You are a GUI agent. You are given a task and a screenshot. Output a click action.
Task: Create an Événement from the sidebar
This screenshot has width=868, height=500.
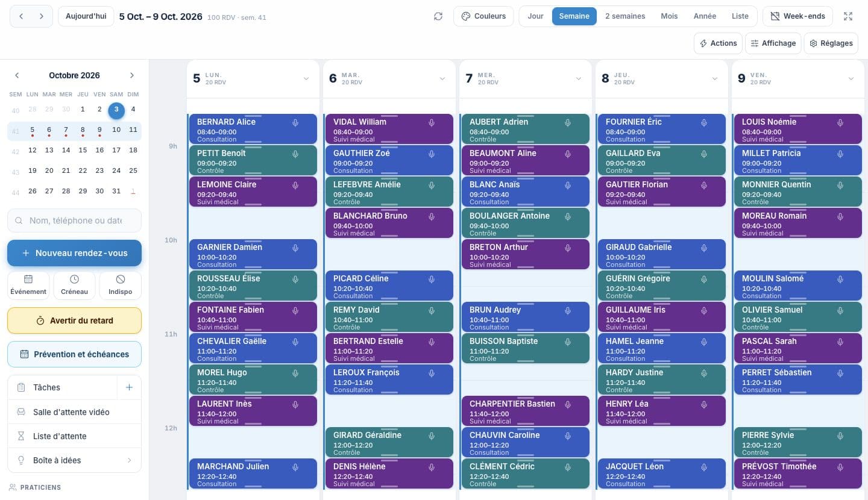point(28,286)
